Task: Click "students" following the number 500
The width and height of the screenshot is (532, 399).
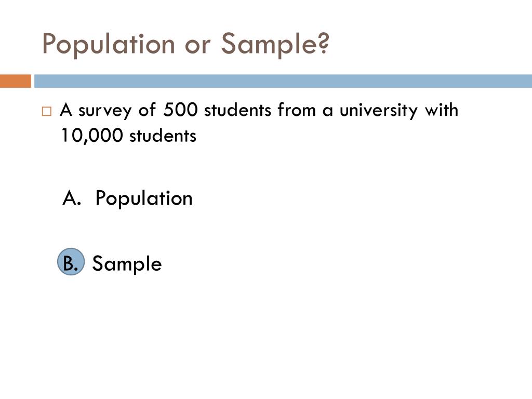Action: click(238, 110)
